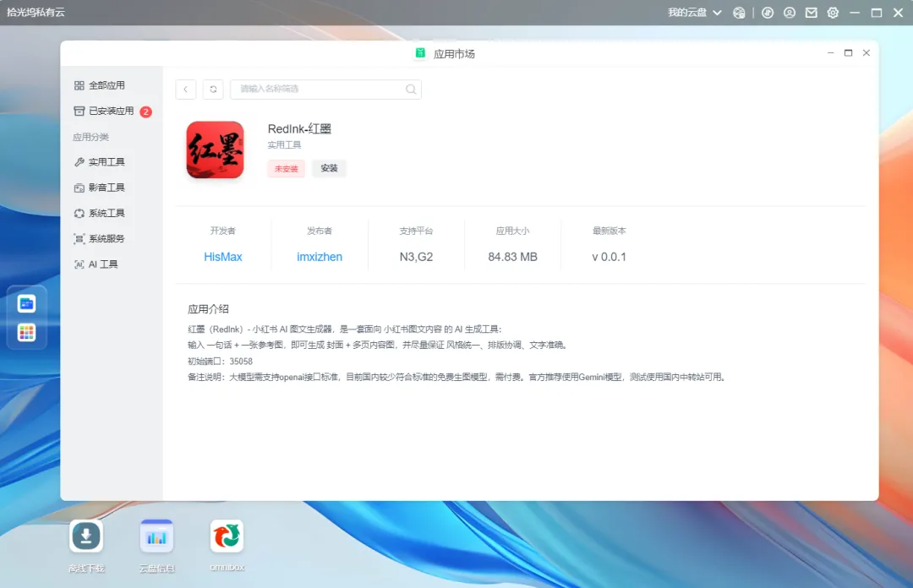Focus the app name search field
The image size is (913, 588).
point(325,89)
